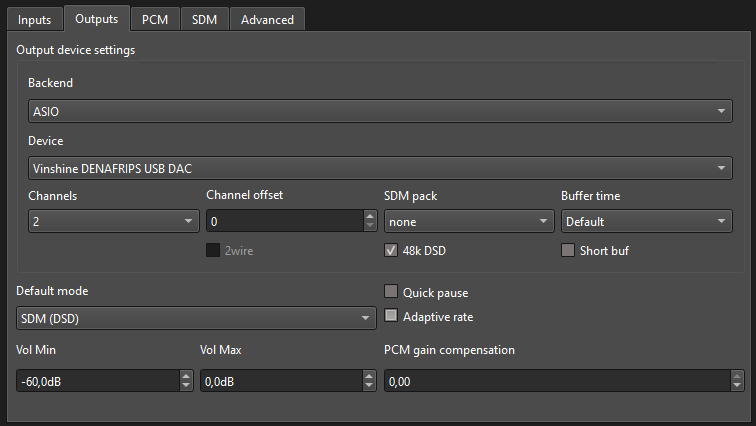This screenshot has width=756, height=426.
Task: Decrease Vol Min with down arrow
Action: (x=186, y=386)
